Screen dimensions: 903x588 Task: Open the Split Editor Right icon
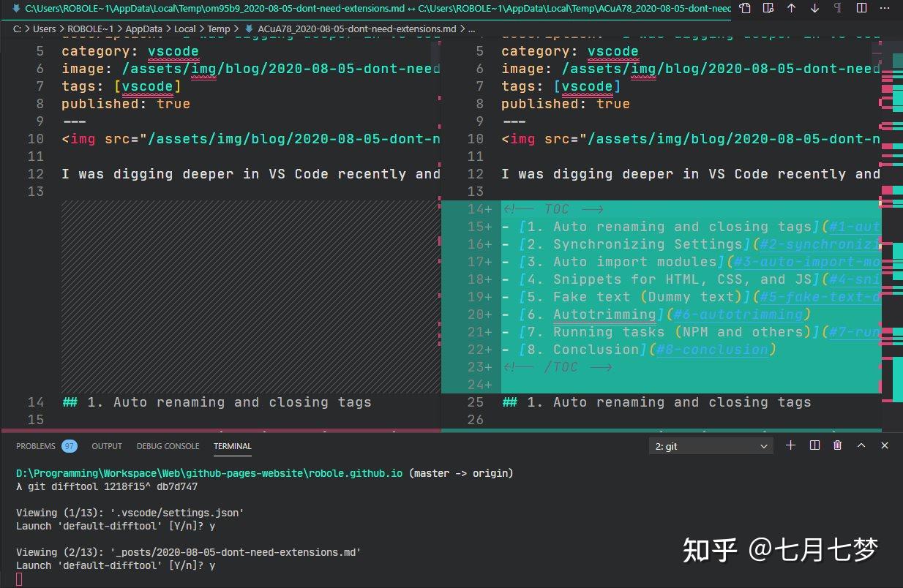tap(861, 8)
